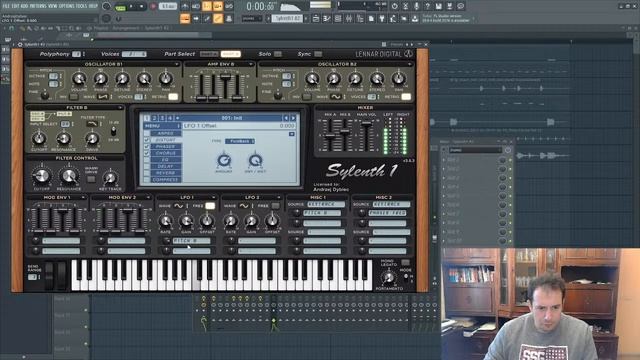Toggle WARM DRIVE in Filter Control
The width and height of the screenshot is (640, 360).
(91, 179)
